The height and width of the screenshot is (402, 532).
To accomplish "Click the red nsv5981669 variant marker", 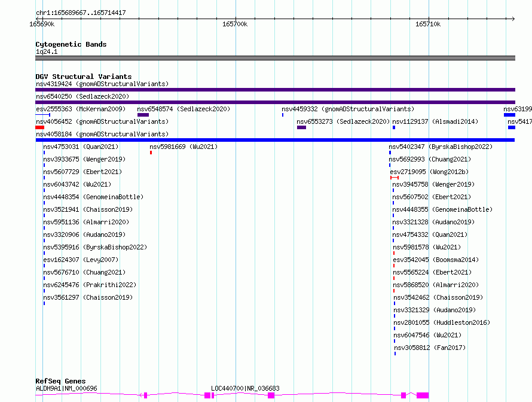I will coord(151,153).
